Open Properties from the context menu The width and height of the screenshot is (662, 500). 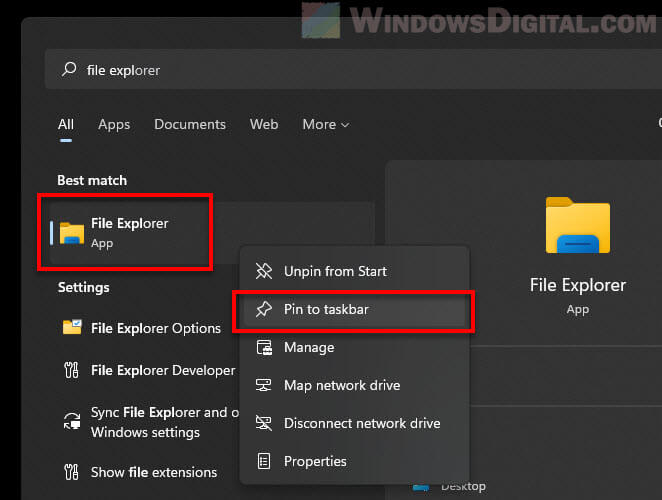(355, 461)
